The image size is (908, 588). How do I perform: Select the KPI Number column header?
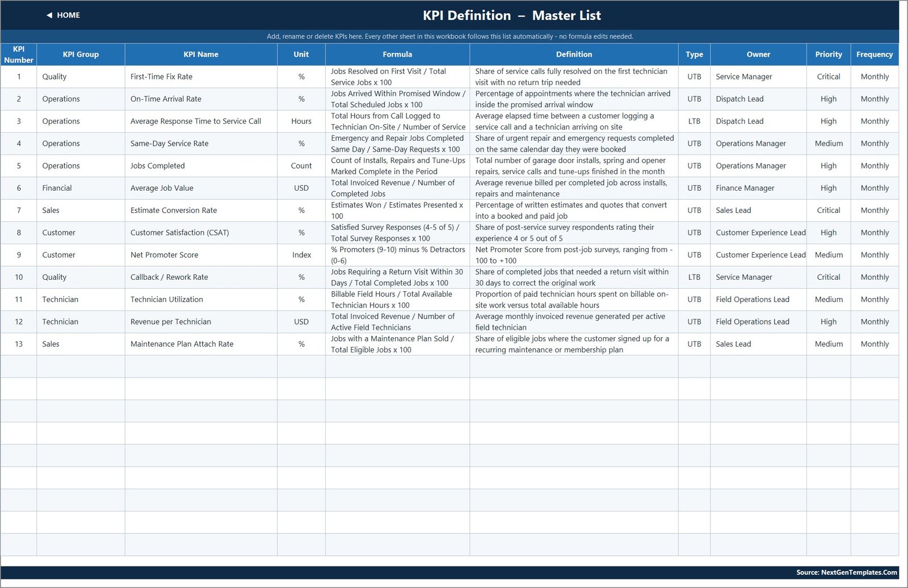point(19,54)
